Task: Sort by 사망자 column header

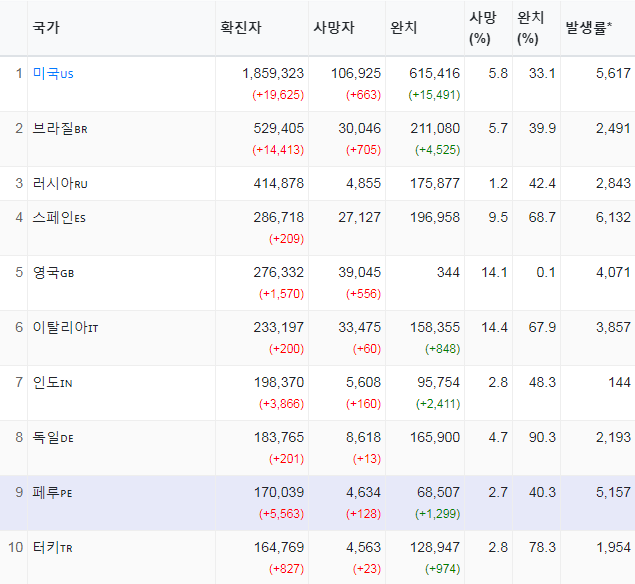Action: coord(334,28)
